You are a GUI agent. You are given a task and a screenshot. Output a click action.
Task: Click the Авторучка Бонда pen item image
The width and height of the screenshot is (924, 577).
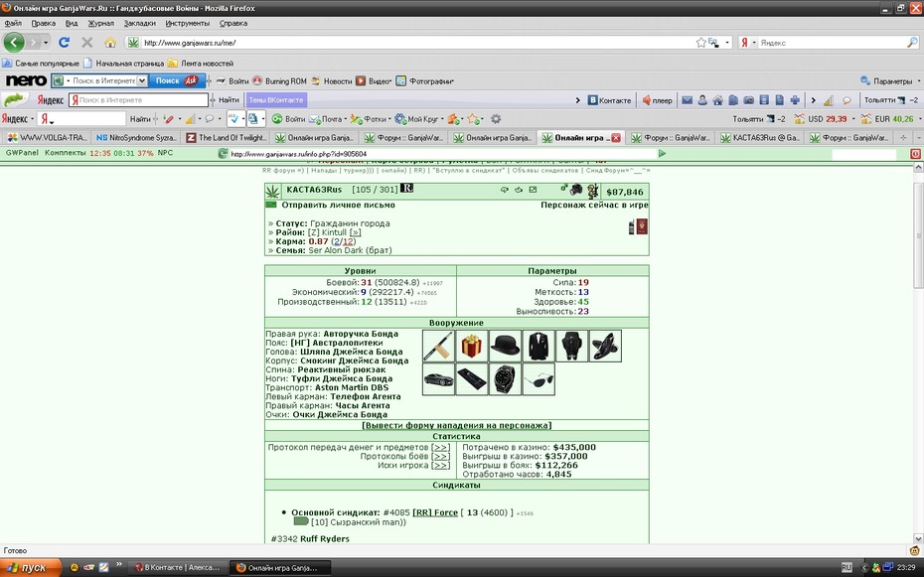click(x=438, y=347)
